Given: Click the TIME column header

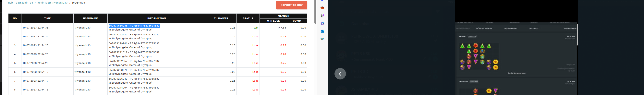Looking at the screenshot, I should (47, 18).
